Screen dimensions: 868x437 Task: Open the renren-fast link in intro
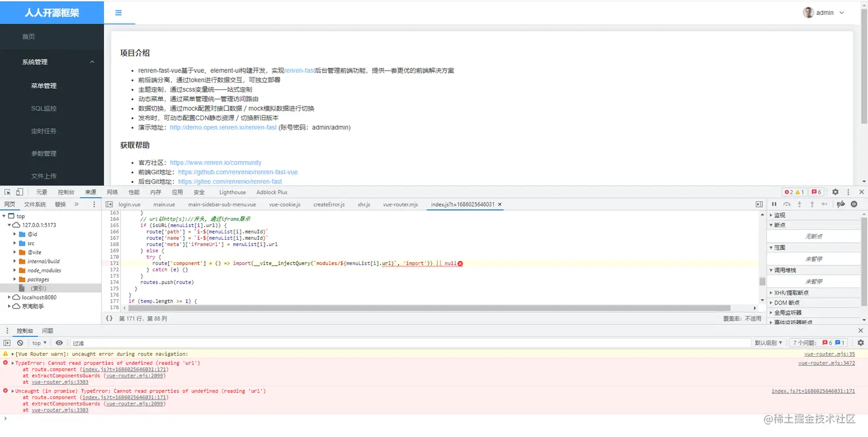(300, 71)
